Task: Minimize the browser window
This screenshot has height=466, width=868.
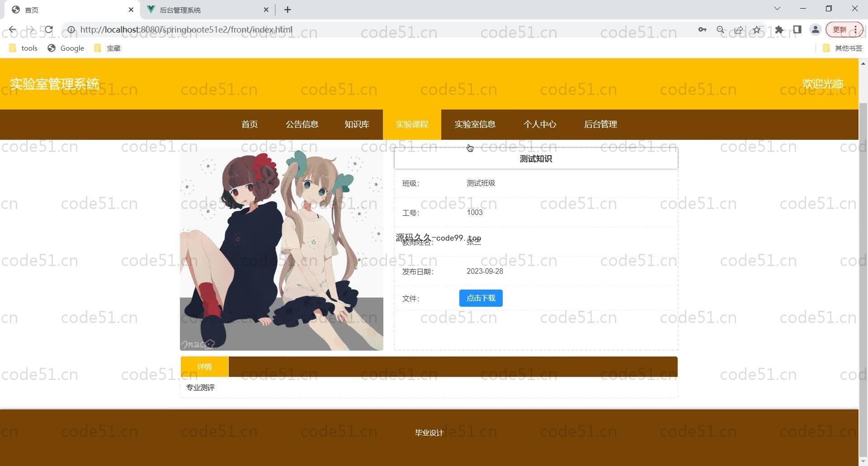Action: [803, 9]
